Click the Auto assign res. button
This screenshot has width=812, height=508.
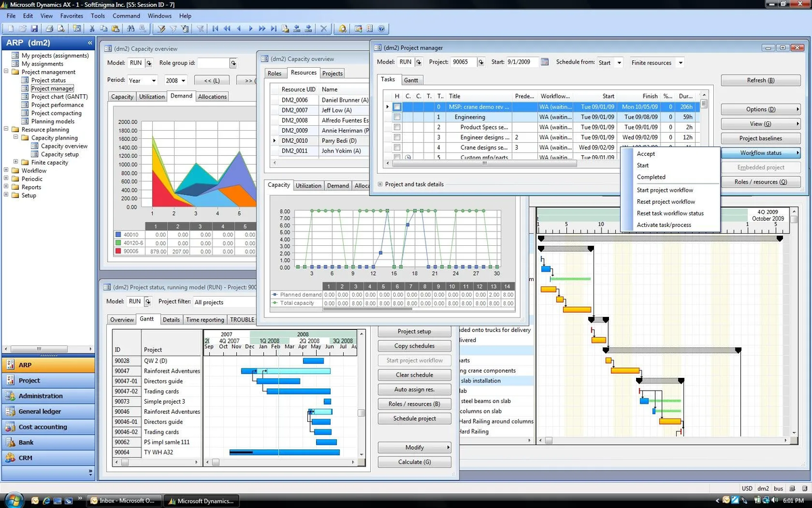415,389
